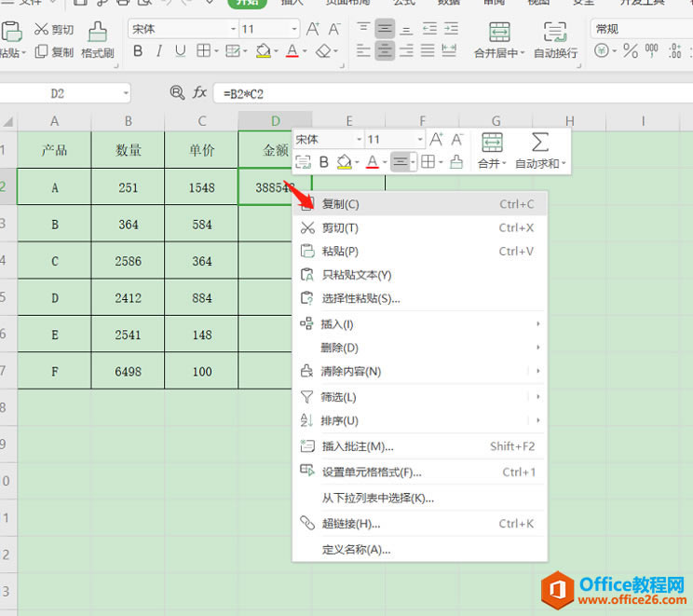
Task: Click the currency symbol icon in ribbon
Action: click(x=602, y=50)
